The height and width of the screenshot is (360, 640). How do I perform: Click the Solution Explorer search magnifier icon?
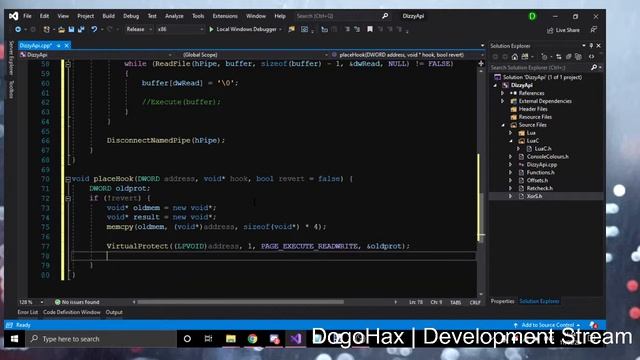click(594, 67)
